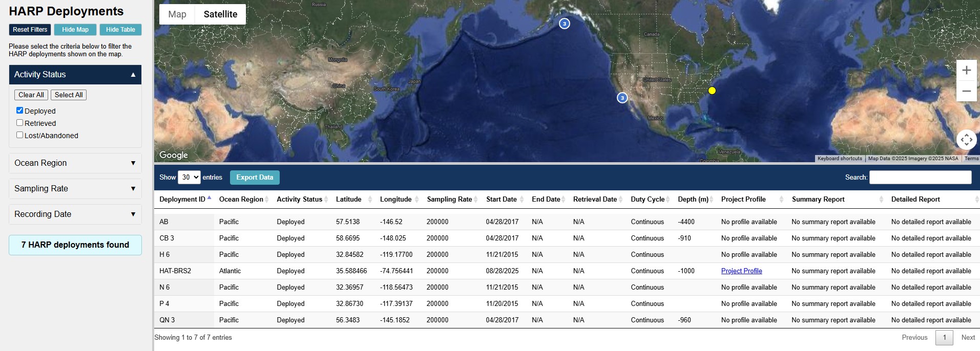The width and height of the screenshot is (980, 351).
Task: Go to the Previous table page
Action: [914, 338]
